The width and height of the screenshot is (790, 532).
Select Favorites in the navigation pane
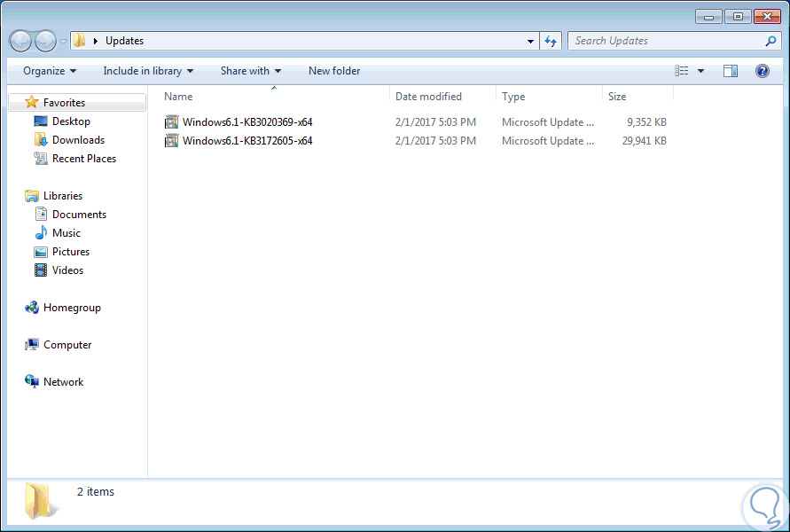click(64, 102)
